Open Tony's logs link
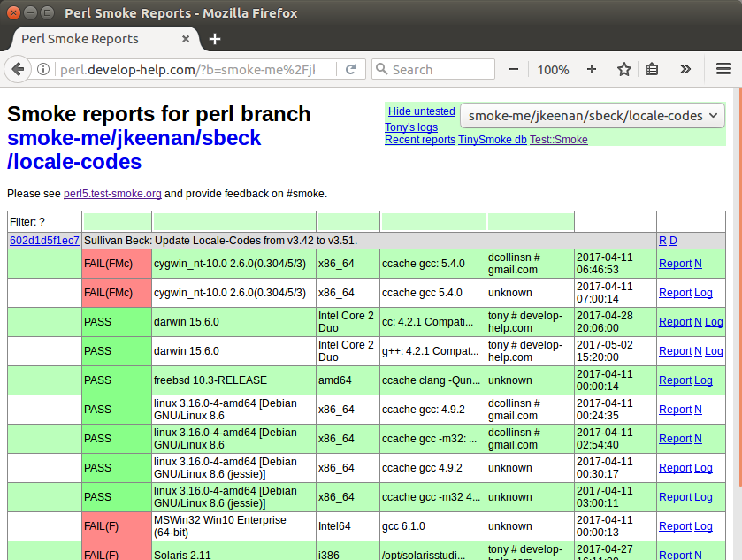This screenshot has height=560, width=742. pos(410,127)
